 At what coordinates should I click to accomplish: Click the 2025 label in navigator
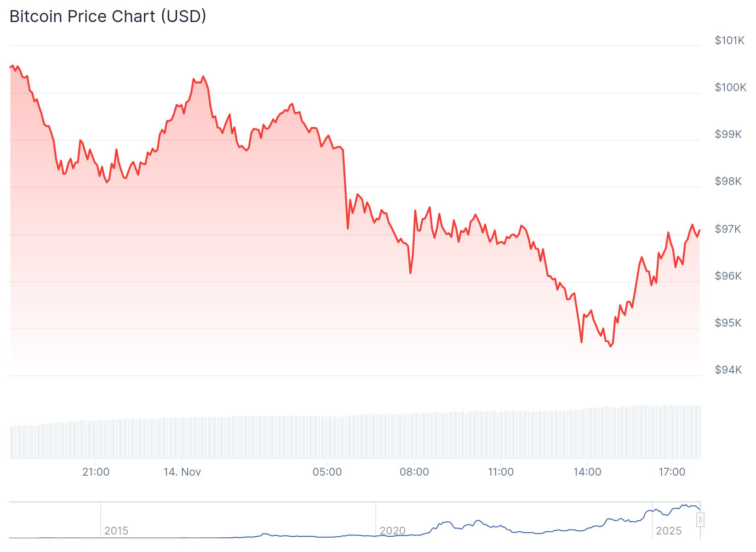click(x=668, y=531)
